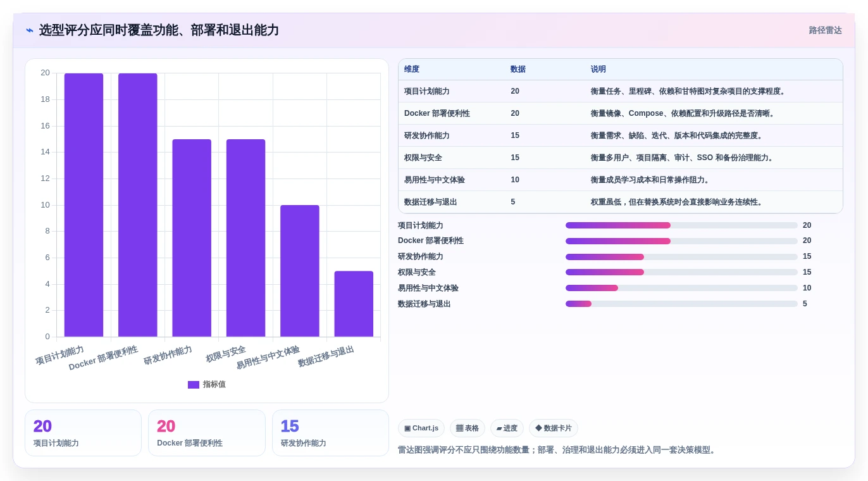Image resolution: width=868 pixels, height=481 pixels.
Task: Click the Docker 部署便利性 progress bar
Action: click(x=681, y=241)
